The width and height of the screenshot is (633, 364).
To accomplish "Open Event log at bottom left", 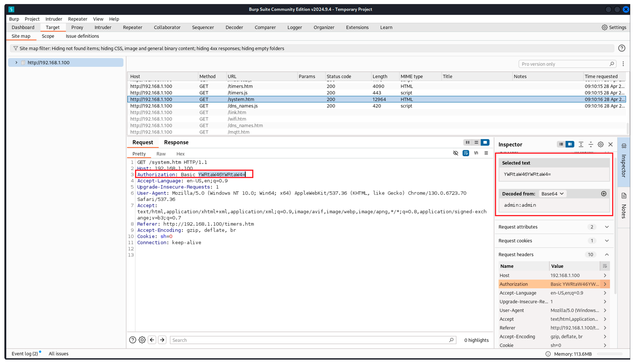I will pyautogui.click(x=25, y=354).
